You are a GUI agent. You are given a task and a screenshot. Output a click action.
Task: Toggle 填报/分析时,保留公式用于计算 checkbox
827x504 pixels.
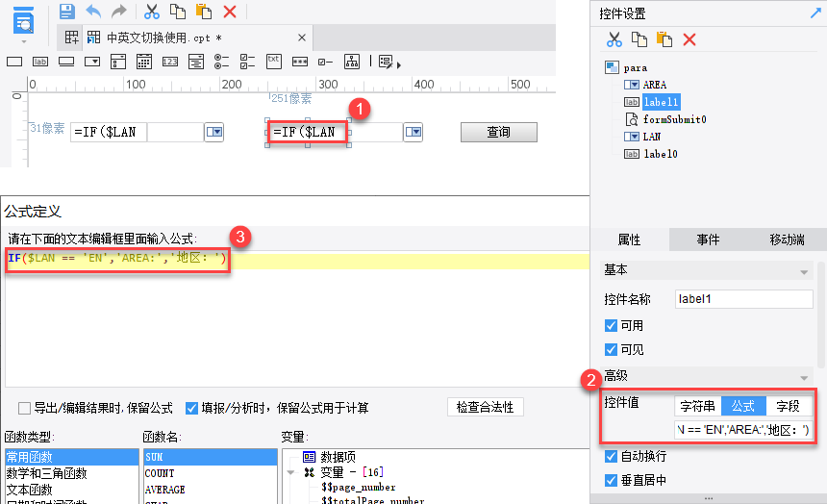click(x=191, y=408)
